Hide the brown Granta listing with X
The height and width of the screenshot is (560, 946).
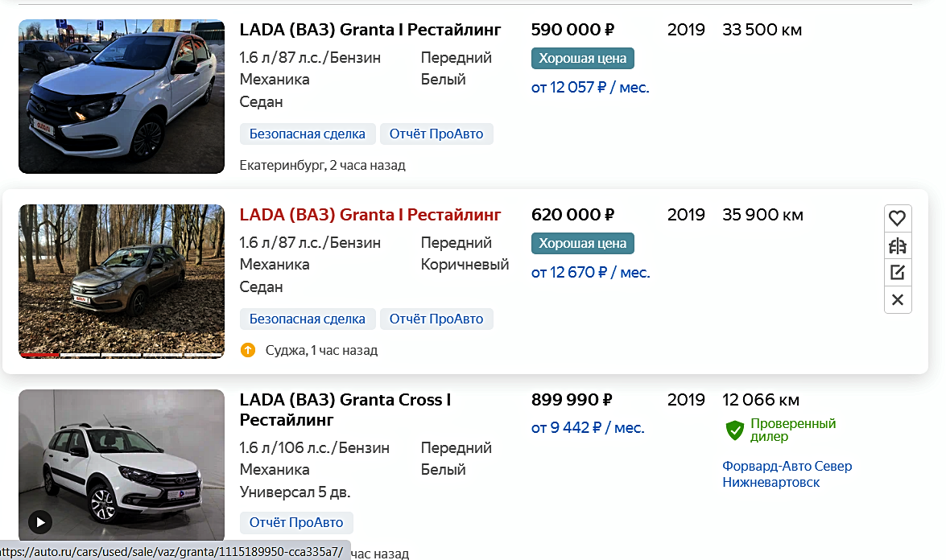(898, 300)
